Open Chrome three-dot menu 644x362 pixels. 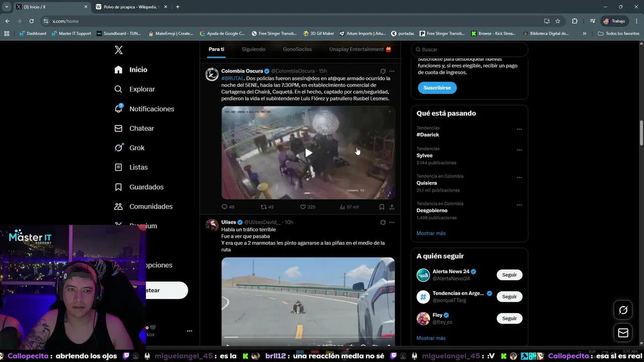point(636,21)
